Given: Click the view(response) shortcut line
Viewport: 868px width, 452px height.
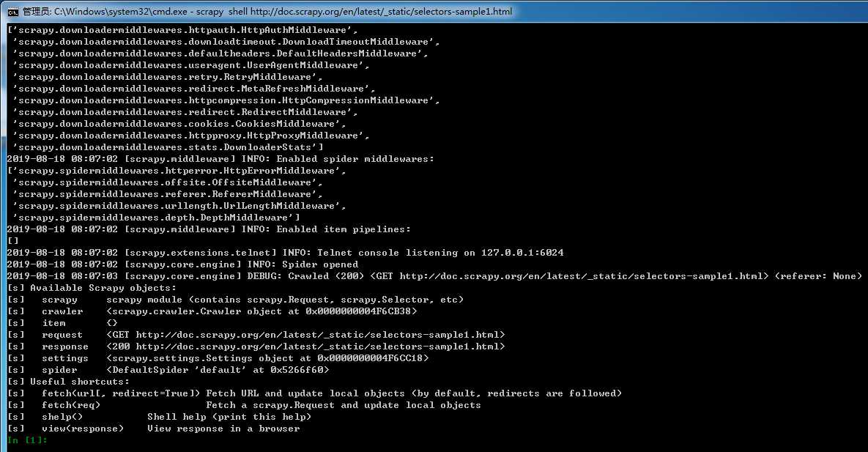Looking at the screenshot, I should click(153, 429).
